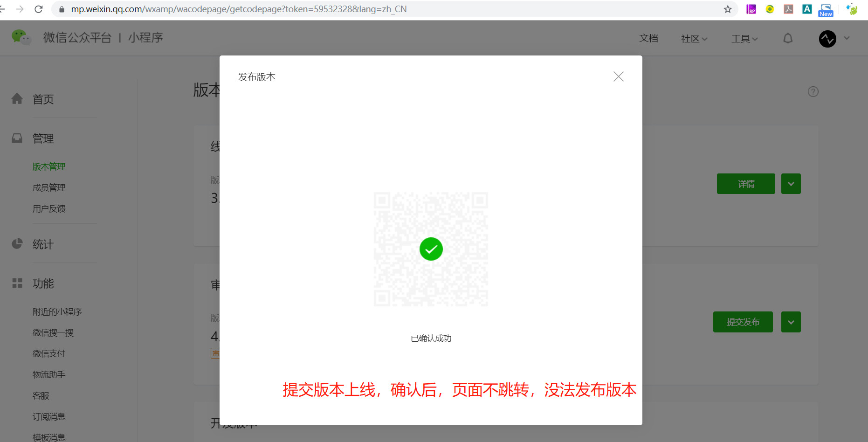This screenshot has width=868, height=442.
Task: Open 附近的小程序
Action: click(x=57, y=312)
